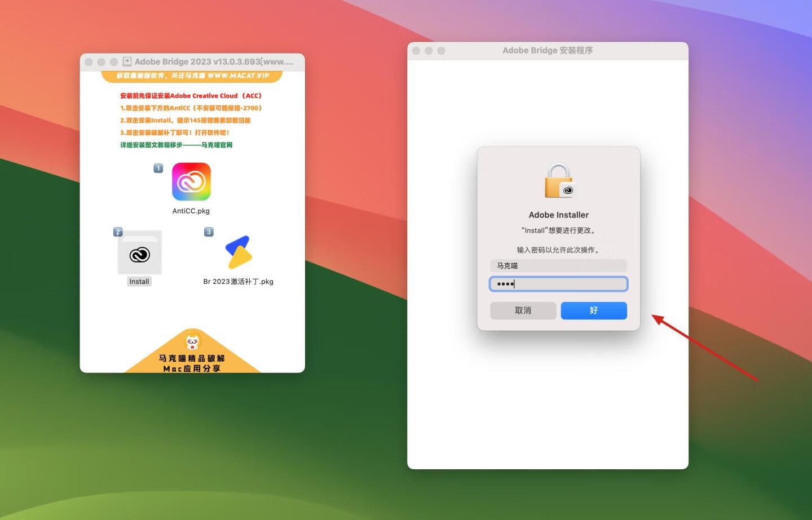Focus the password input field
Screen dimensions: 812x520
click(x=559, y=284)
